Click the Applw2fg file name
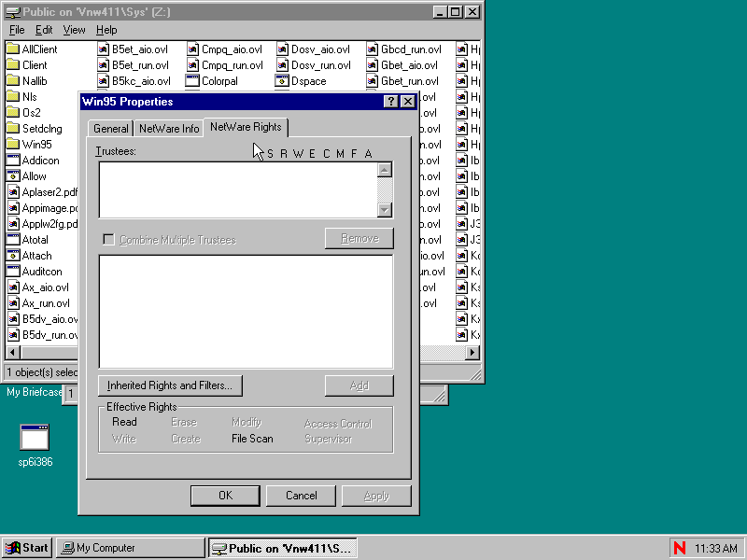 click(49, 224)
